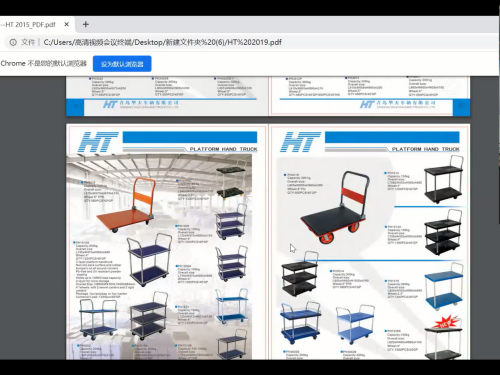The height and width of the screenshot is (375, 500).
Task: Click the 设为默认浏览器 blue button
Action: [x=122, y=64]
